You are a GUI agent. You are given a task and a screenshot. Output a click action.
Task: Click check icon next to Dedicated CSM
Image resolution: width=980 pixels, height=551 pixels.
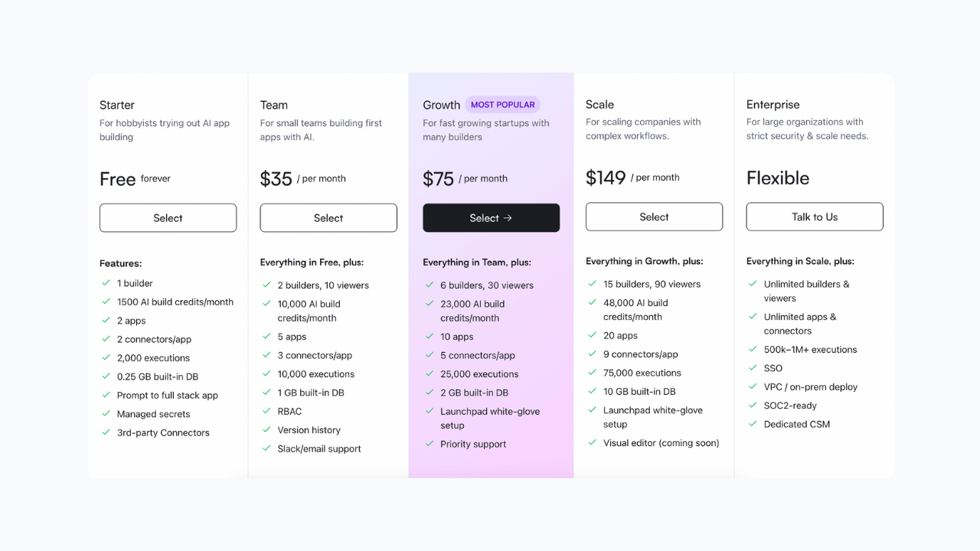[753, 424]
